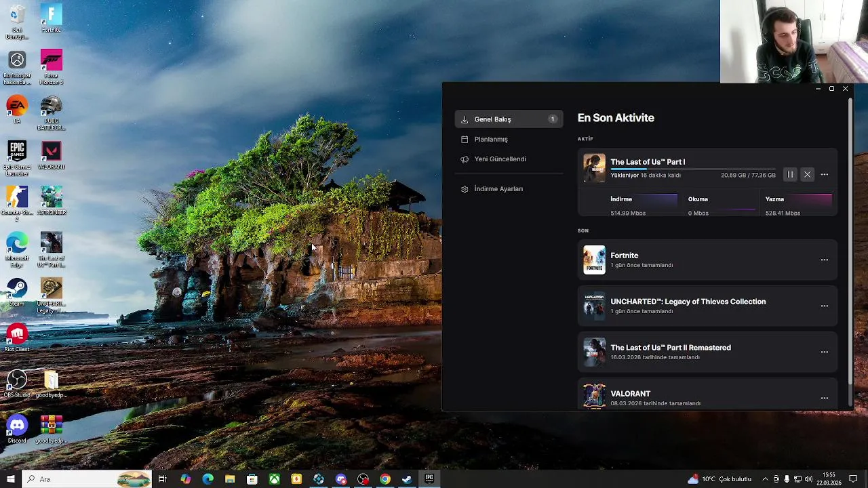Image resolution: width=868 pixels, height=488 pixels.
Task: Open Recycle Bin desktop icon
Action: pos(17,22)
